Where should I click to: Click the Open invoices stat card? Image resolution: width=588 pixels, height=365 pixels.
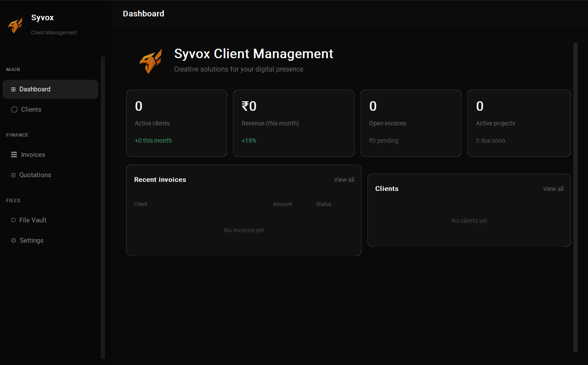(x=411, y=123)
